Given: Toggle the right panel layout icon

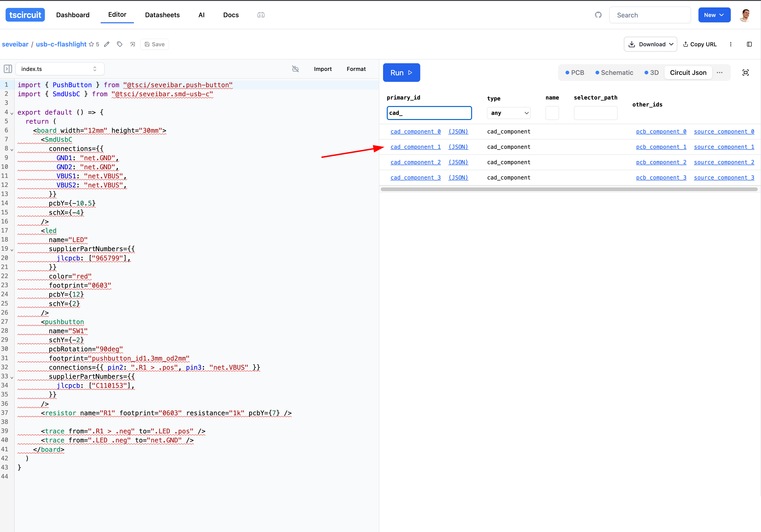Looking at the screenshot, I should pos(749,44).
